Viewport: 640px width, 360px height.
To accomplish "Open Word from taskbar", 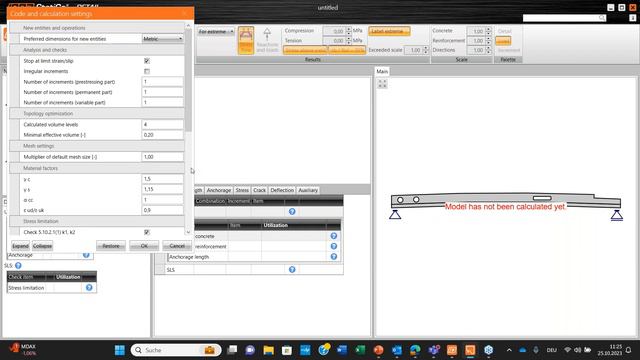I will (x=342, y=350).
